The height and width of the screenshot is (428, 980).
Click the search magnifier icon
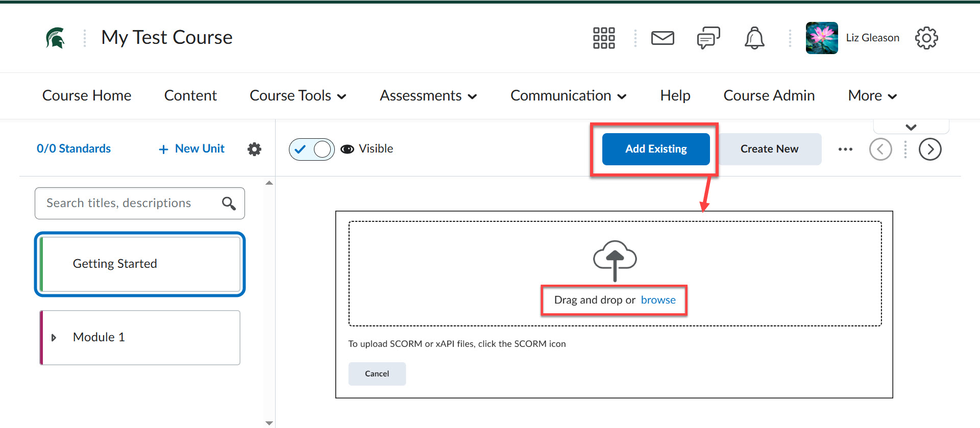pos(229,204)
